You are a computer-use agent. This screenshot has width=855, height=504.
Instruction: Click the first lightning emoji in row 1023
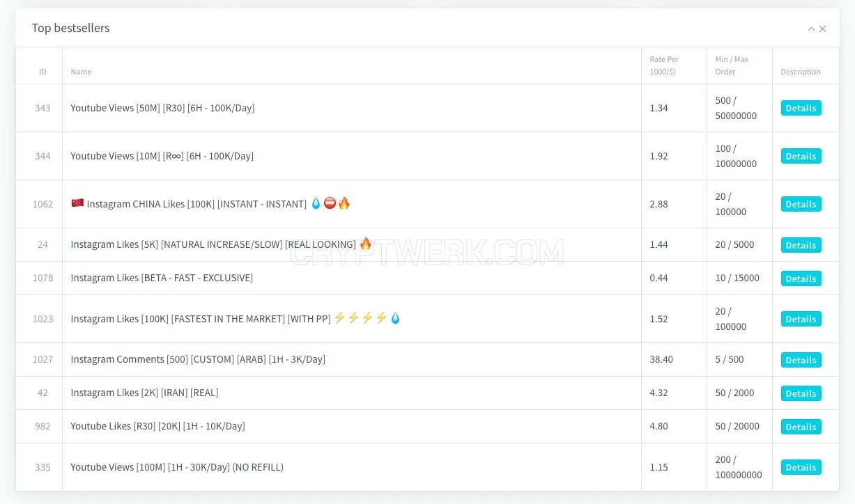pos(339,318)
